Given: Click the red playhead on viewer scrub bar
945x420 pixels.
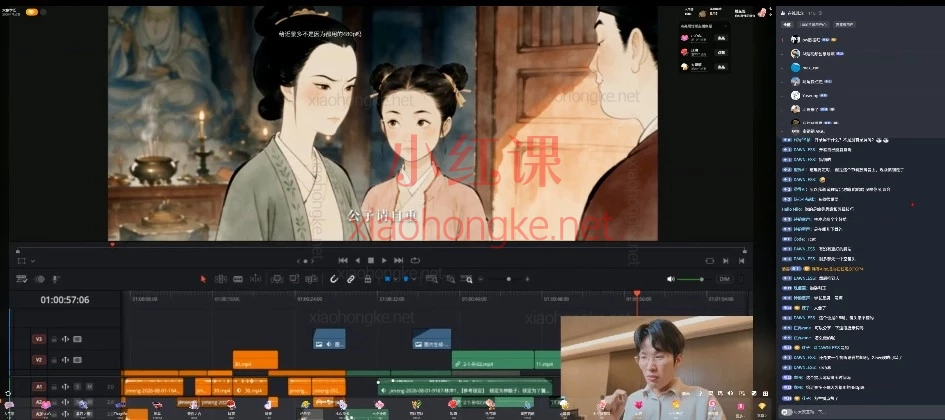Looking at the screenshot, I should [112, 245].
